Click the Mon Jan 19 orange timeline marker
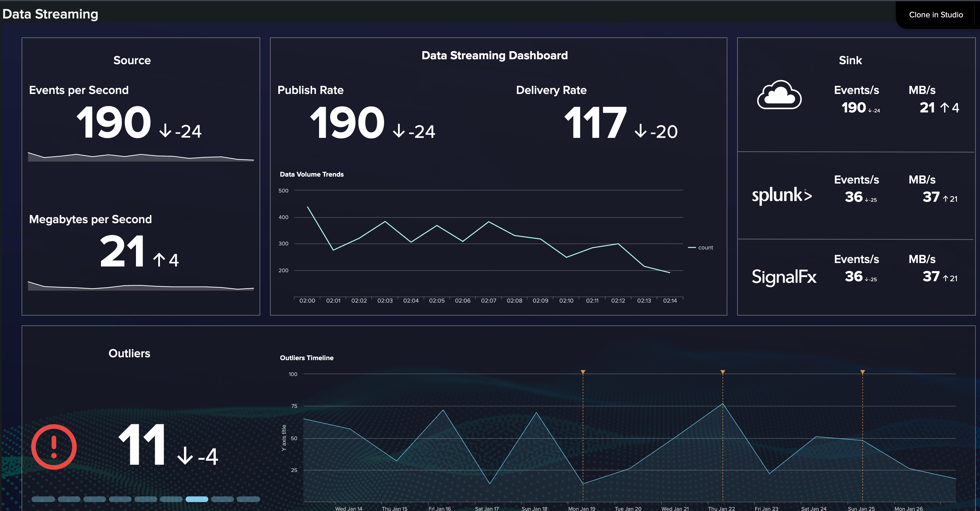 [583, 372]
